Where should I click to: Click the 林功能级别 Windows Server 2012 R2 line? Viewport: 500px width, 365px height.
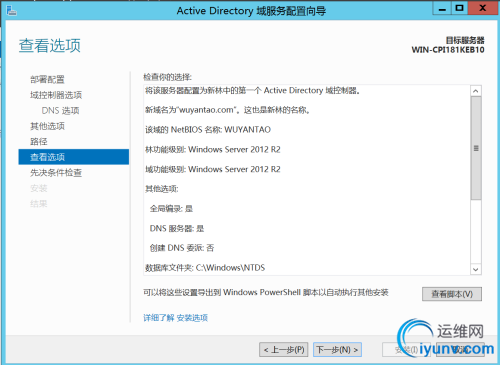click(213, 149)
